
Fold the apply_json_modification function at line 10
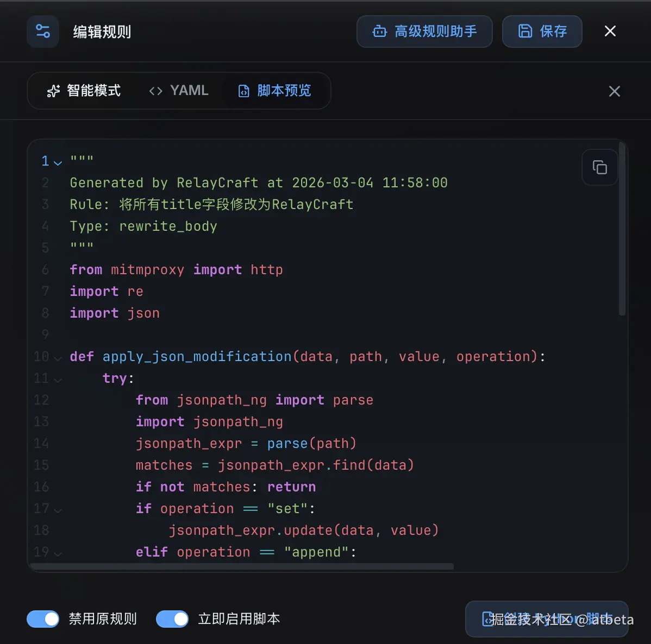tap(59, 357)
